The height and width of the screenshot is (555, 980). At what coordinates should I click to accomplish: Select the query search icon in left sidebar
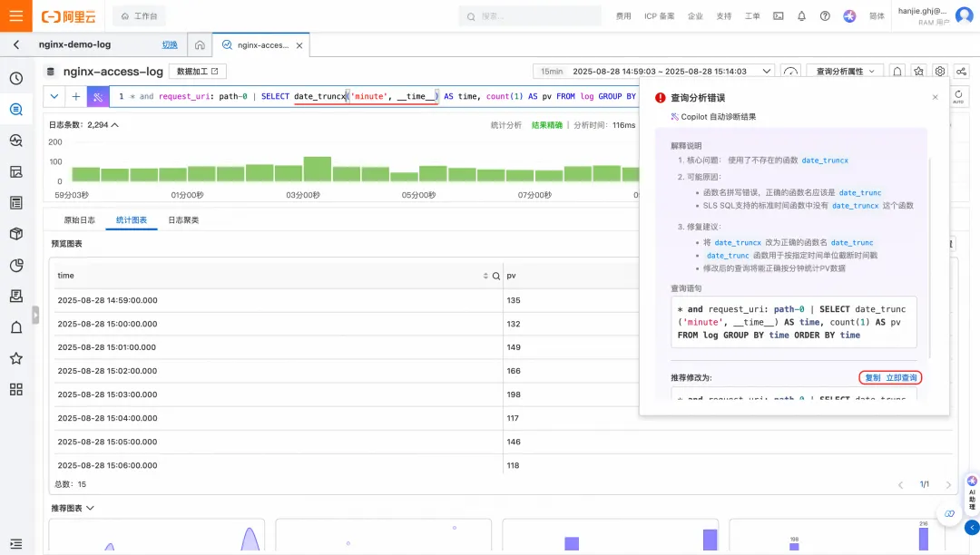coord(16,110)
